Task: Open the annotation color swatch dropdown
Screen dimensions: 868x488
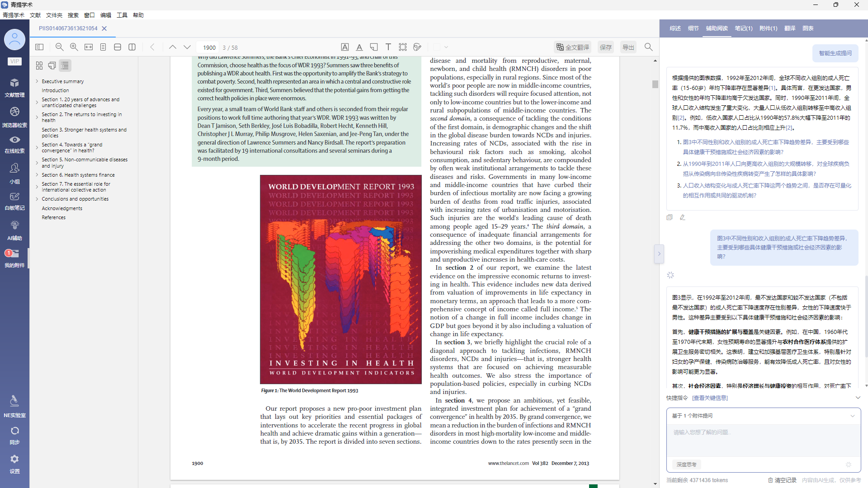Action: 446,47
